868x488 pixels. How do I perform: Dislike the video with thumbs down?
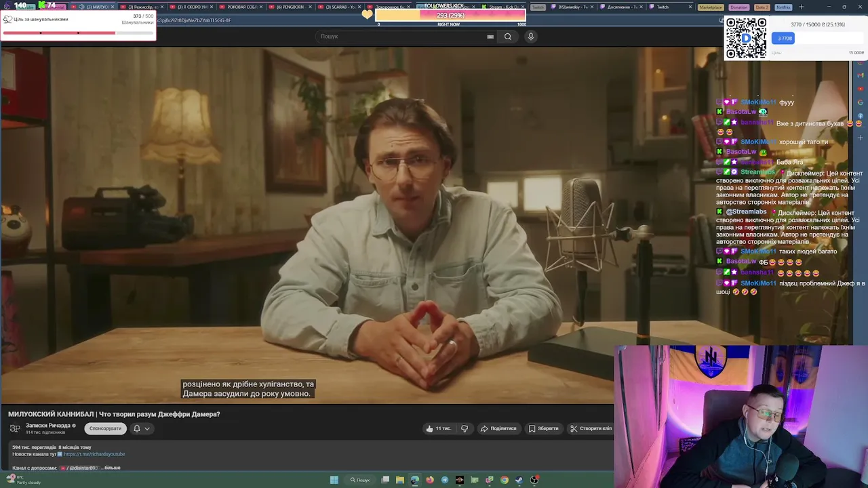coord(465,428)
